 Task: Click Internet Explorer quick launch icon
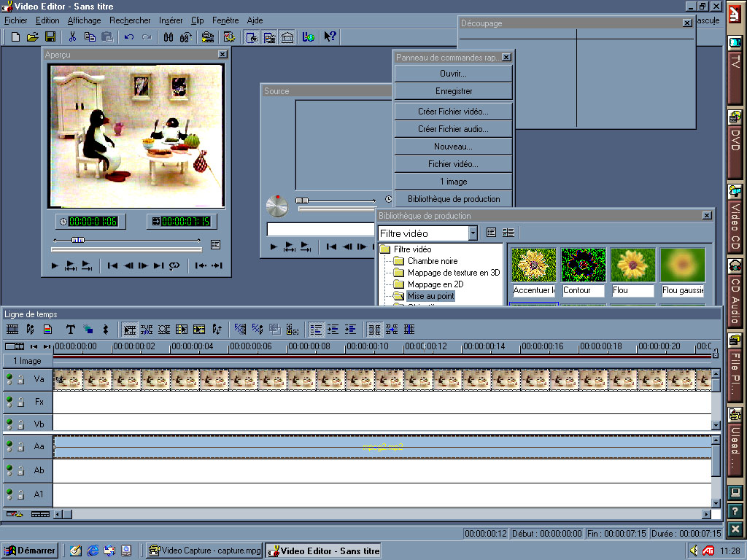[93, 551]
